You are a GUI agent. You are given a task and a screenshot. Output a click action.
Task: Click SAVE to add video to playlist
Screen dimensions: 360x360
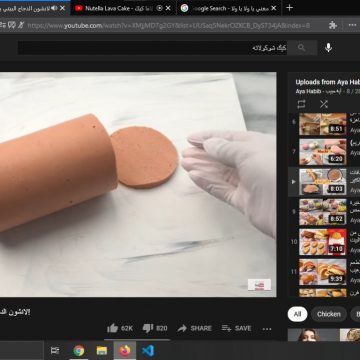[236, 328]
